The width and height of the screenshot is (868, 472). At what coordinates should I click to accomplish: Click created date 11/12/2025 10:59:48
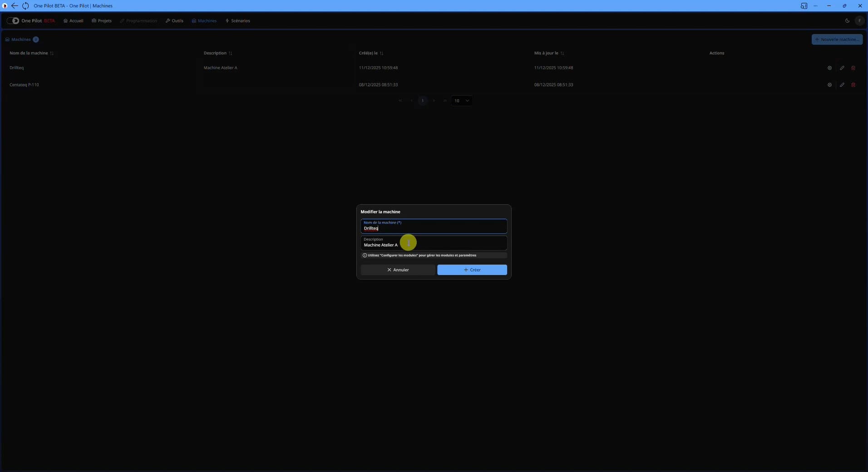click(378, 68)
